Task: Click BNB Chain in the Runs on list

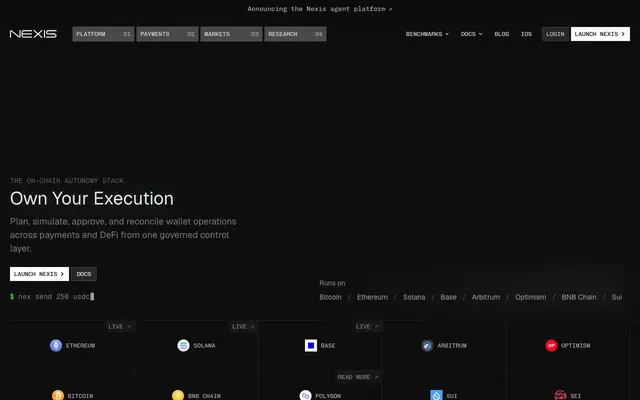Action: [579, 297]
